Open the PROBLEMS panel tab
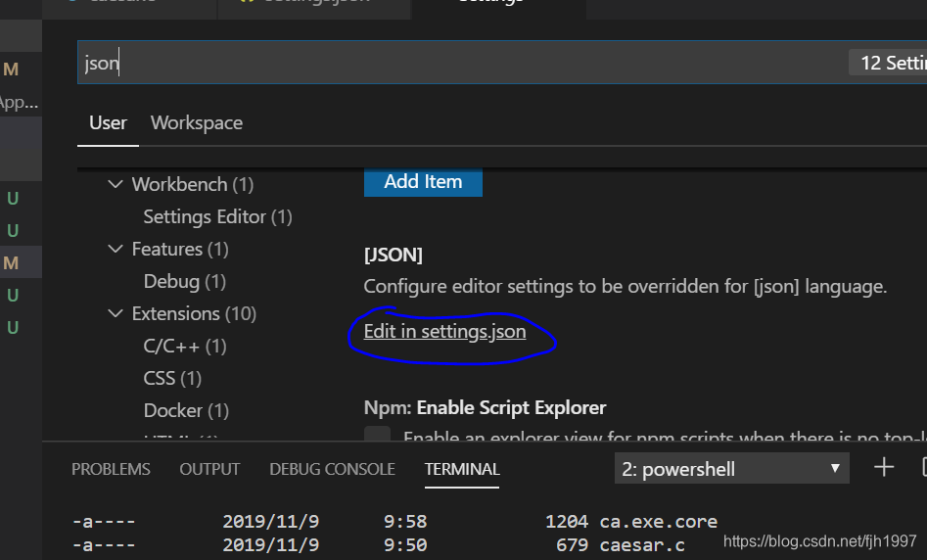Viewport: 927px width, 560px height. coord(111,469)
